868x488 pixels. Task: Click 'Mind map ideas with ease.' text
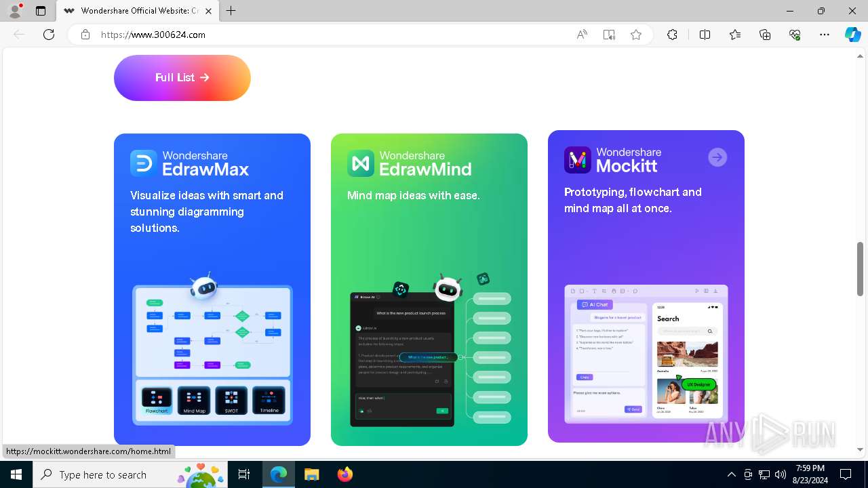[413, 195]
